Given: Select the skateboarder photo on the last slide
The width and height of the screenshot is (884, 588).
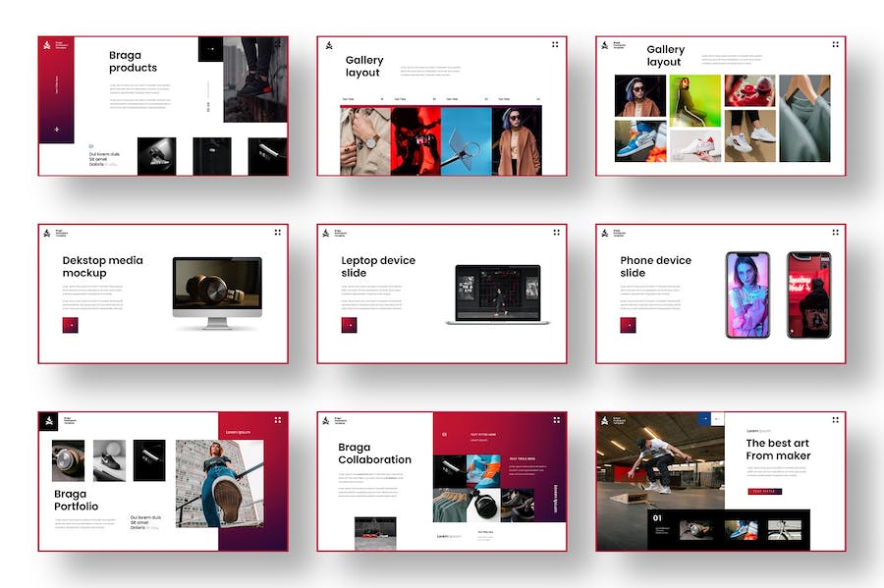Looking at the screenshot, I should click(660, 459).
